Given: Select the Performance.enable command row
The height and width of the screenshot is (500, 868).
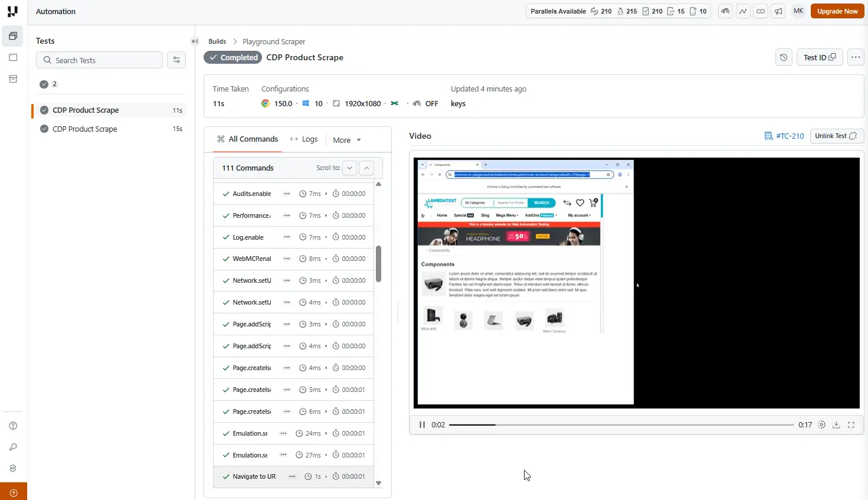Looking at the screenshot, I should point(293,215).
